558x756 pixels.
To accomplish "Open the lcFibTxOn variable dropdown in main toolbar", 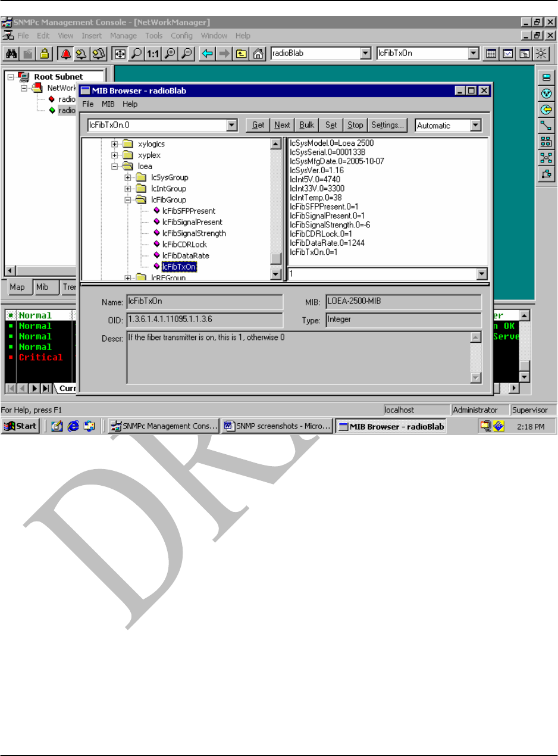I will coord(473,54).
